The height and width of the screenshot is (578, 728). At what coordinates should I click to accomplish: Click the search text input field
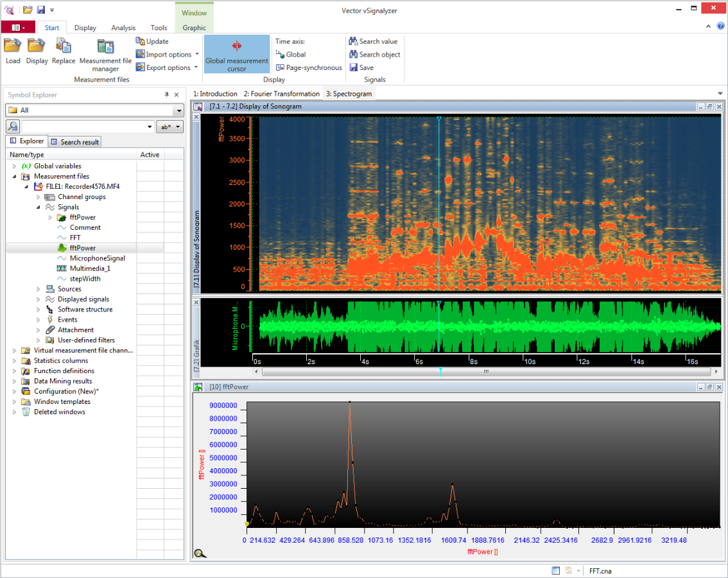83,127
